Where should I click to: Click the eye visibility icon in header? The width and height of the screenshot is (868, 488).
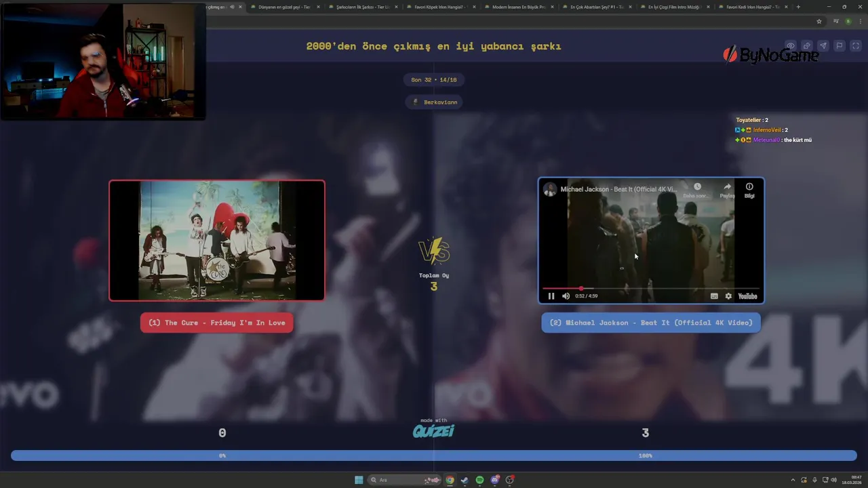click(x=790, y=46)
